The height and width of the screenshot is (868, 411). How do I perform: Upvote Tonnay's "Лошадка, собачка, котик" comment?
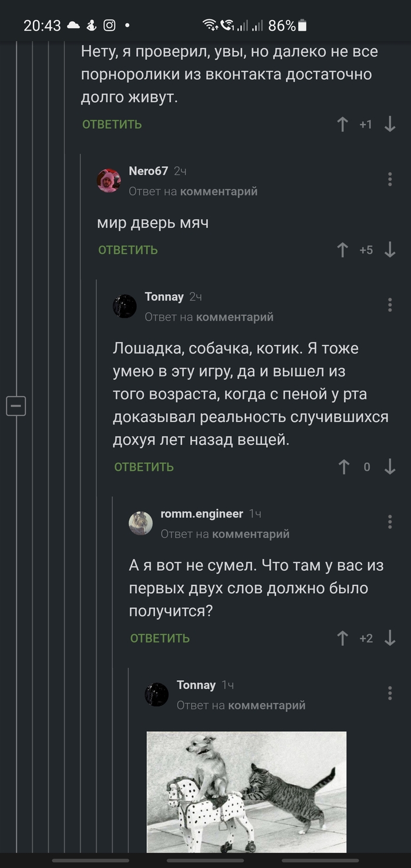344,467
